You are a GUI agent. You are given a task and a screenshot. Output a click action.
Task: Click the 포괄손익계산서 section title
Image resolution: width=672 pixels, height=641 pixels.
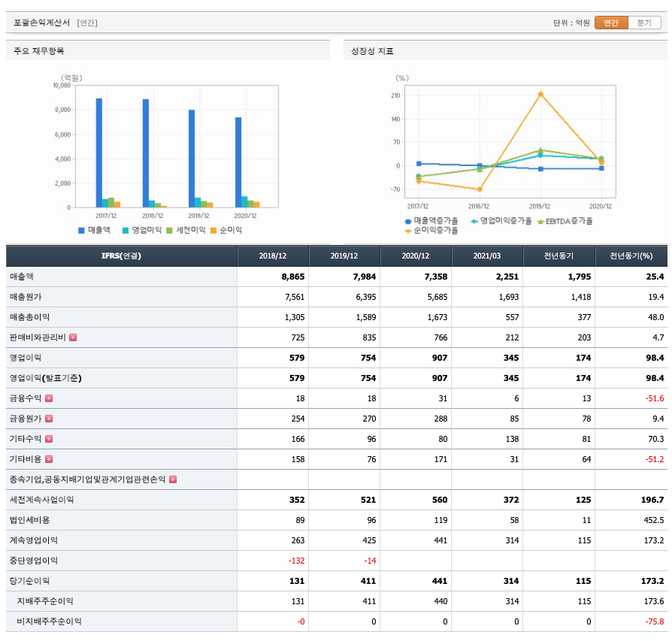(x=41, y=23)
